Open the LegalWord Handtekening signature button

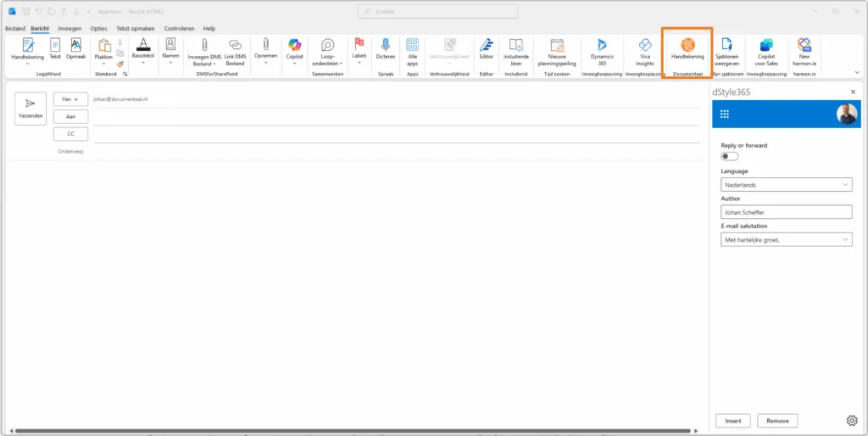click(28, 50)
